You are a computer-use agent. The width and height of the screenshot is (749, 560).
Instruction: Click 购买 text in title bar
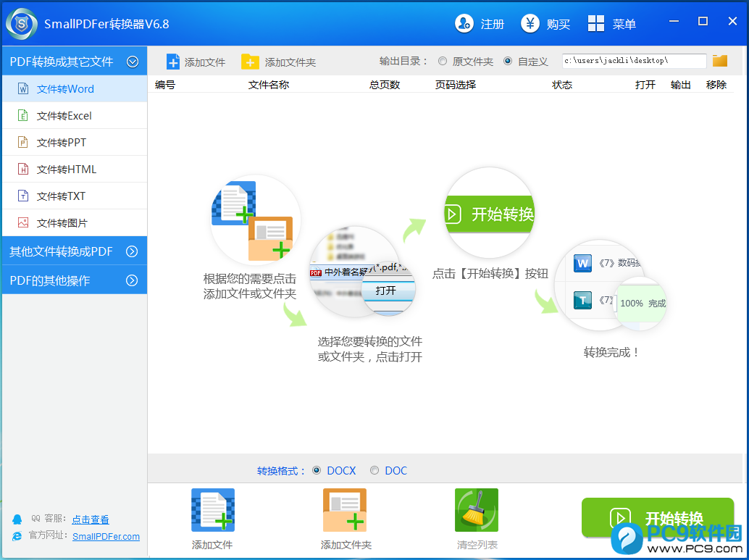click(x=558, y=24)
